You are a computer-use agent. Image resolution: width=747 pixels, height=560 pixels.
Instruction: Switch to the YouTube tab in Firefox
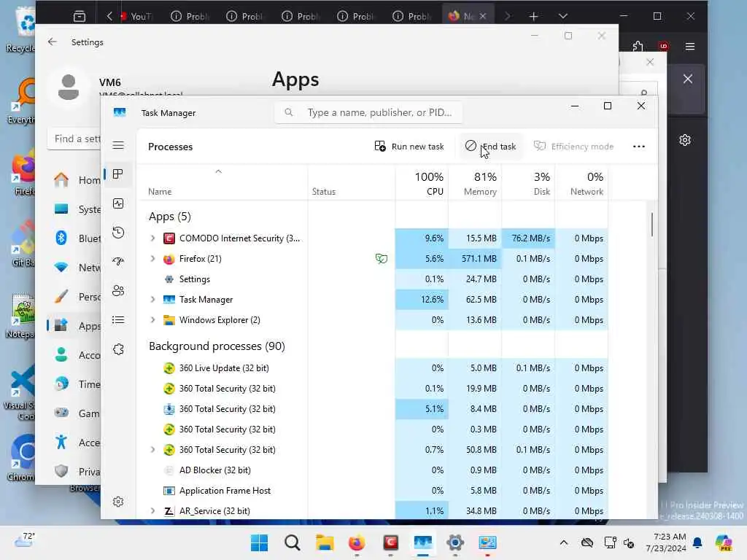tap(136, 16)
